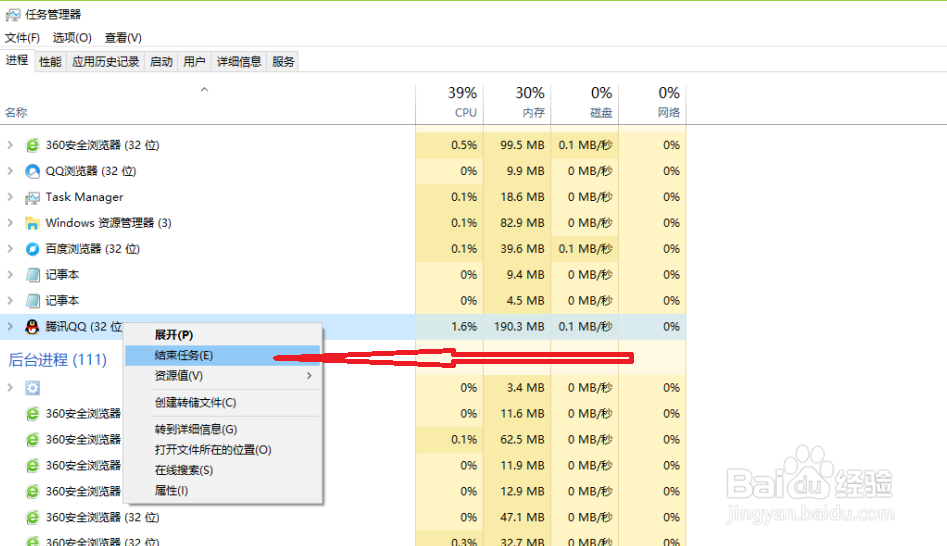Click the 360 icon in the 11.9 MB row
Image resolution: width=947 pixels, height=546 pixels.
pos(32,466)
